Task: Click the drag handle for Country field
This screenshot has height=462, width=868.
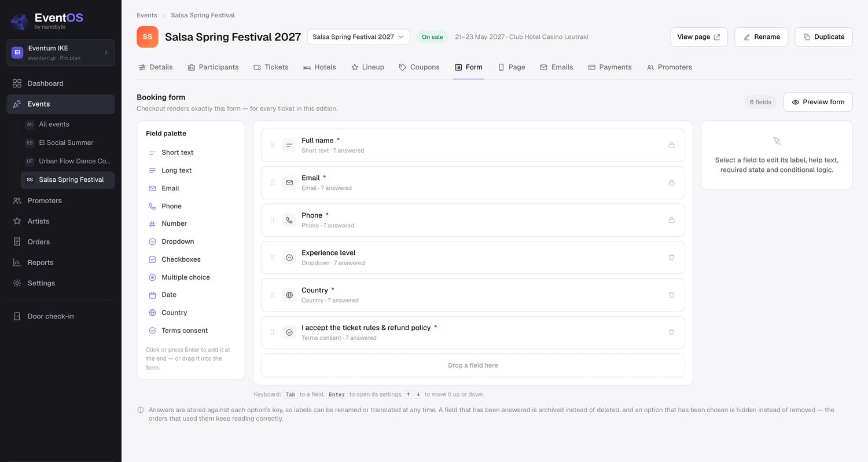Action: pos(273,295)
